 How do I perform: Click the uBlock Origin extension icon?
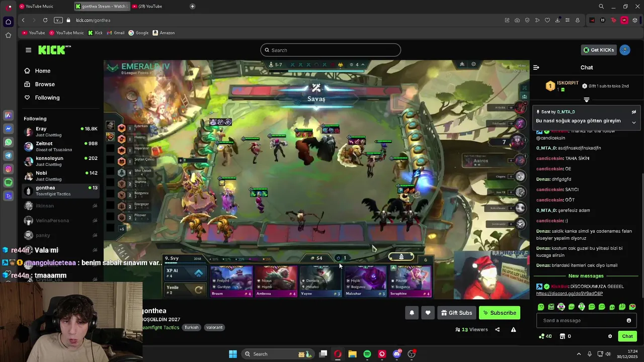click(x=624, y=20)
